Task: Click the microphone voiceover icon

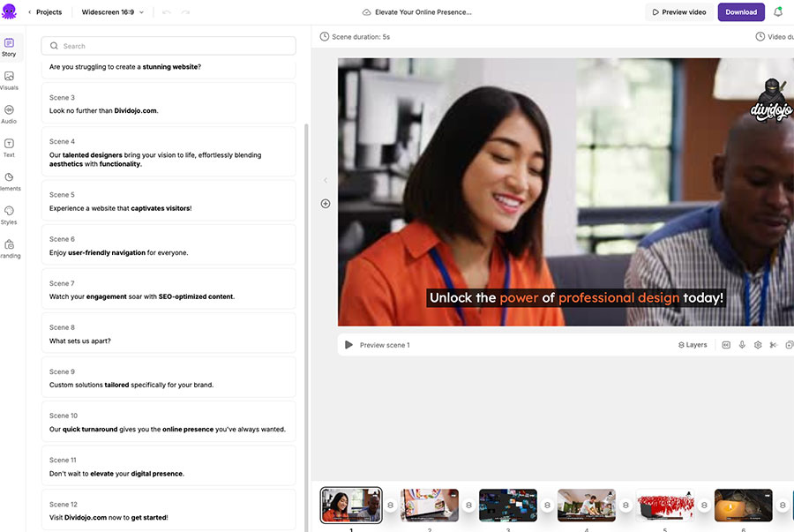Action: click(742, 345)
